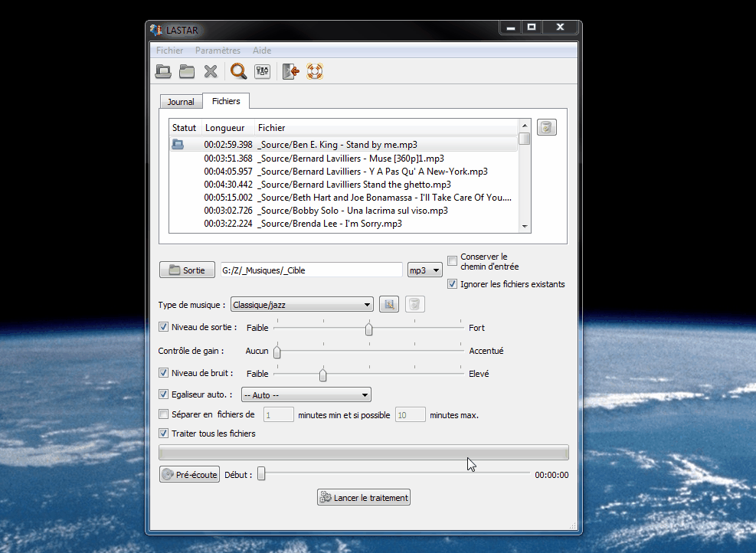Select Bobby Solo - Una lacrima sul viso.mp3
Viewport: 756px width, 553px height.
tap(343, 210)
